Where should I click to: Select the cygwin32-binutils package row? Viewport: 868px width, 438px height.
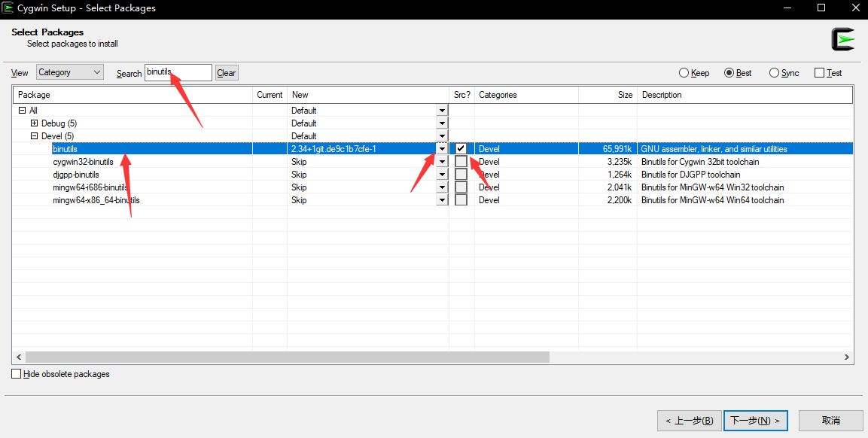[x=433, y=162]
